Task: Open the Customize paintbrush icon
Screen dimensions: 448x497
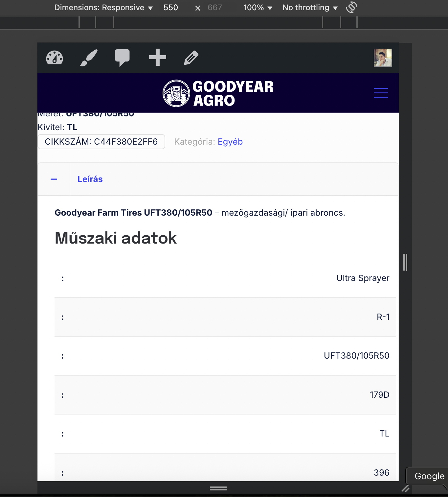Action: pyautogui.click(x=89, y=58)
